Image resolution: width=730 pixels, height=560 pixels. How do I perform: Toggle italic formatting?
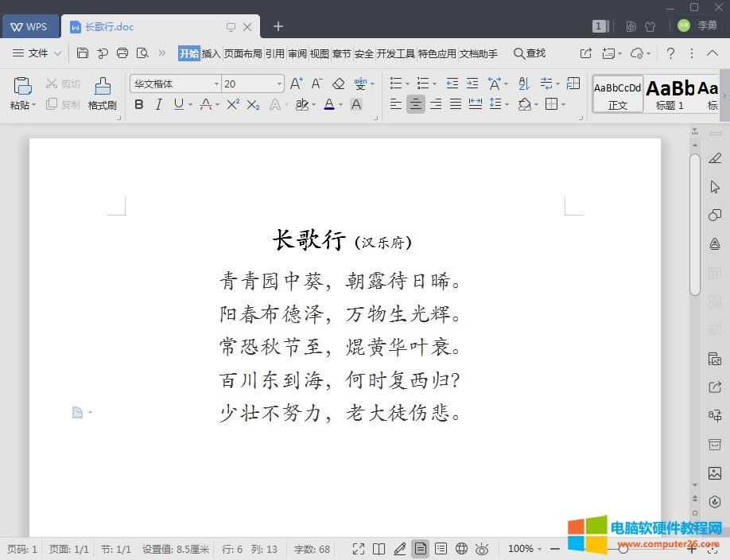(x=157, y=103)
